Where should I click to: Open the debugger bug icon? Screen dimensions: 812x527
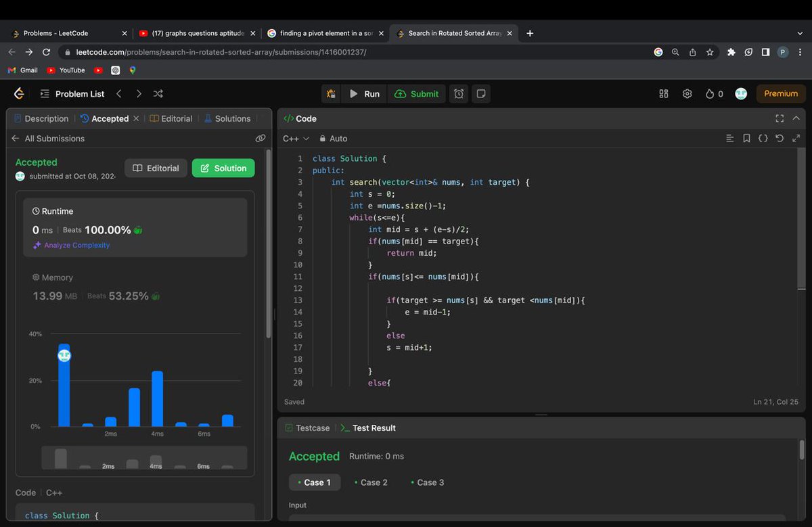[331, 94]
